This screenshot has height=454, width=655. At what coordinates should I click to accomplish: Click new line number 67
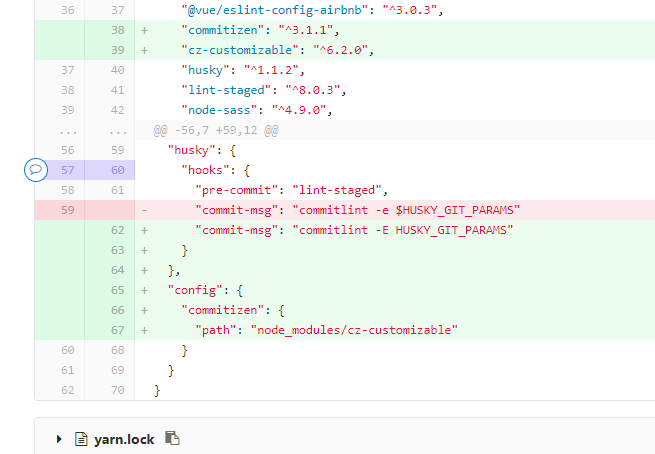click(x=117, y=330)
